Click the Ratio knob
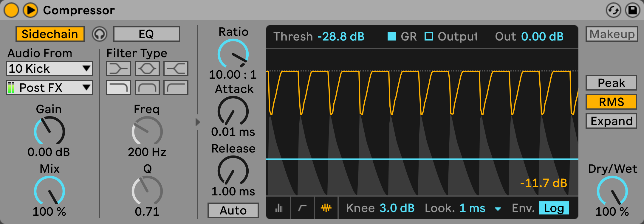644x224 pixels. [x=233, y=54]
